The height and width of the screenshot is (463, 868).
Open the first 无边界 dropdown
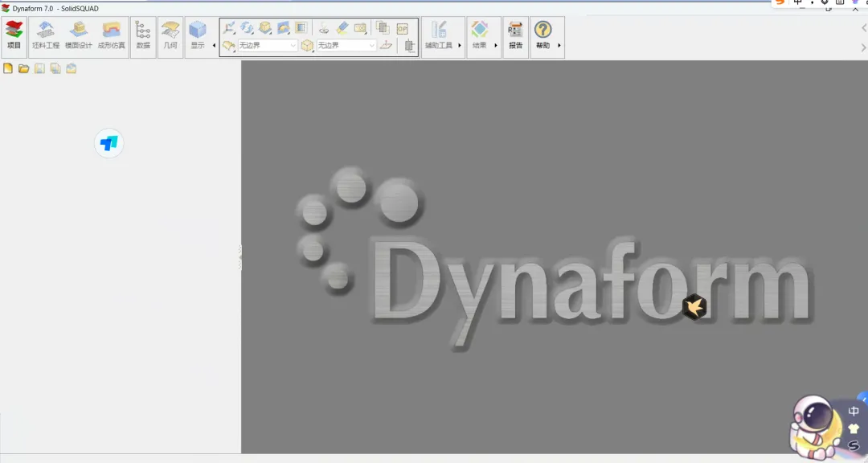click(268, 45)
